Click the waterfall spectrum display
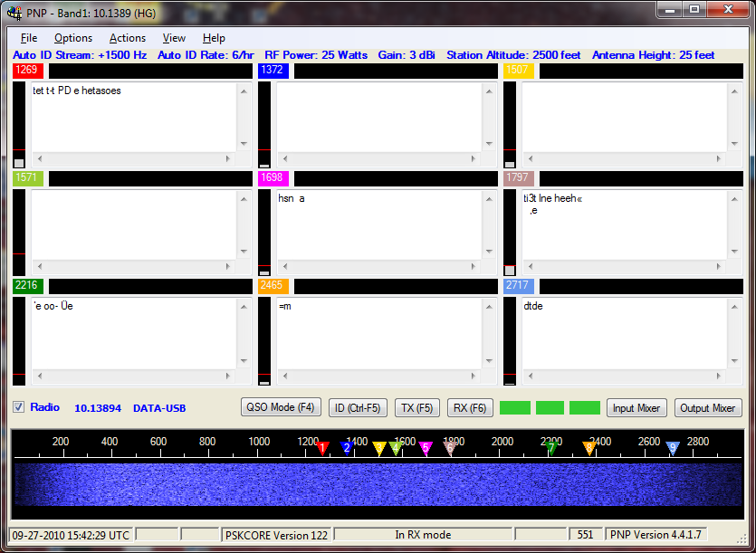 [x=378, y=484]
